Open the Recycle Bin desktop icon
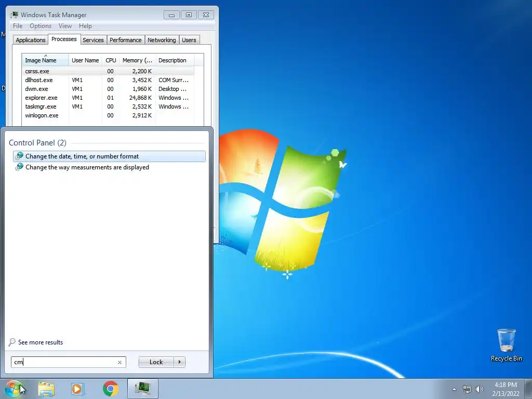This screenshot has width=532, height=399. [x=506, y=345]
